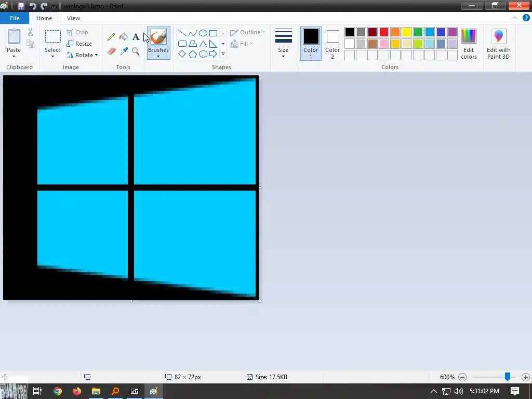Click the Paste clipboard icon
532x399 pixels.
pos(14,36)
